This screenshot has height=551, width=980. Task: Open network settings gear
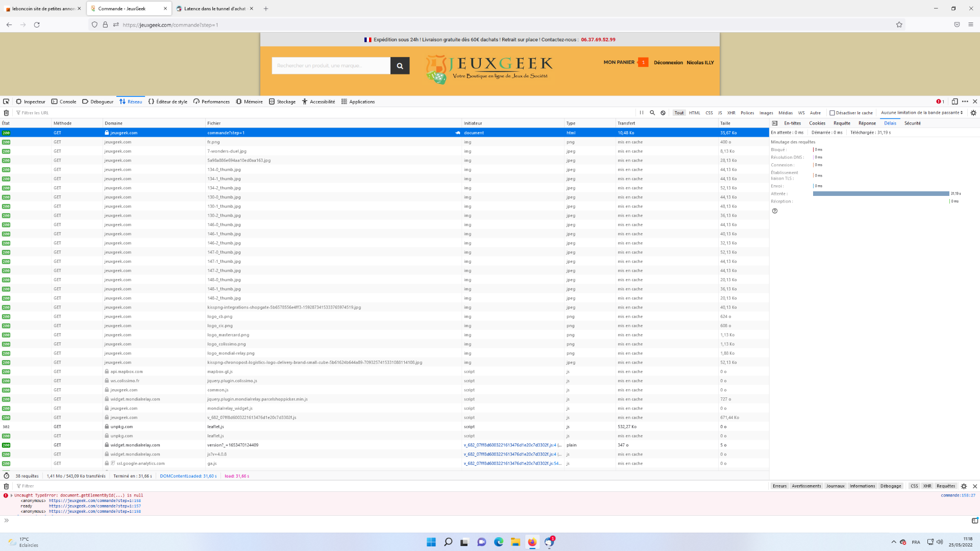pyautogui.click(x=973, y=113)
